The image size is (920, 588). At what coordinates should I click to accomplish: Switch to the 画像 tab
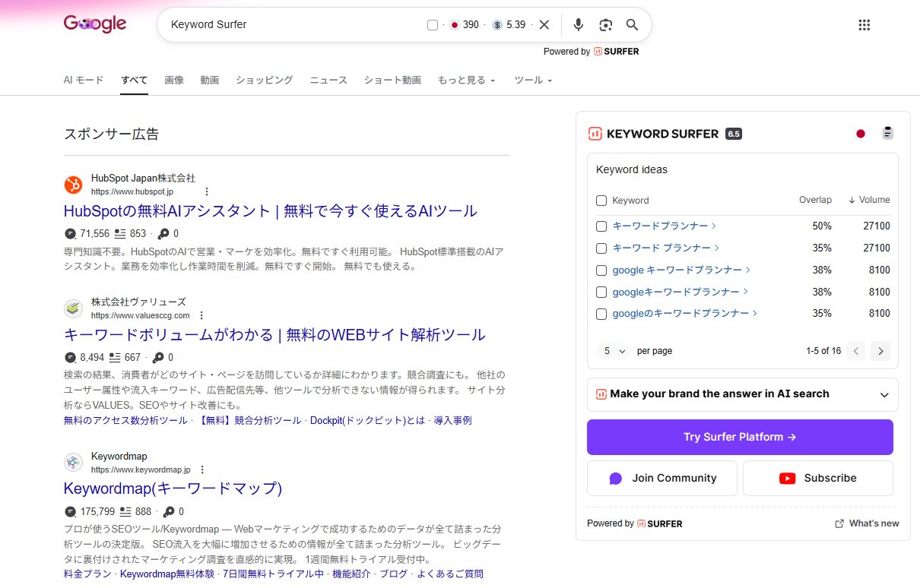tap(174, 80)
